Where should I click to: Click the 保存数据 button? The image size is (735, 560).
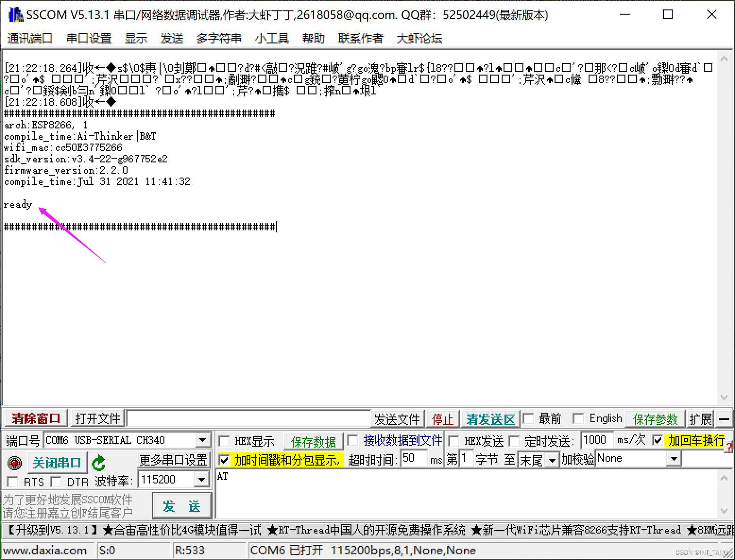coord(314,441)
